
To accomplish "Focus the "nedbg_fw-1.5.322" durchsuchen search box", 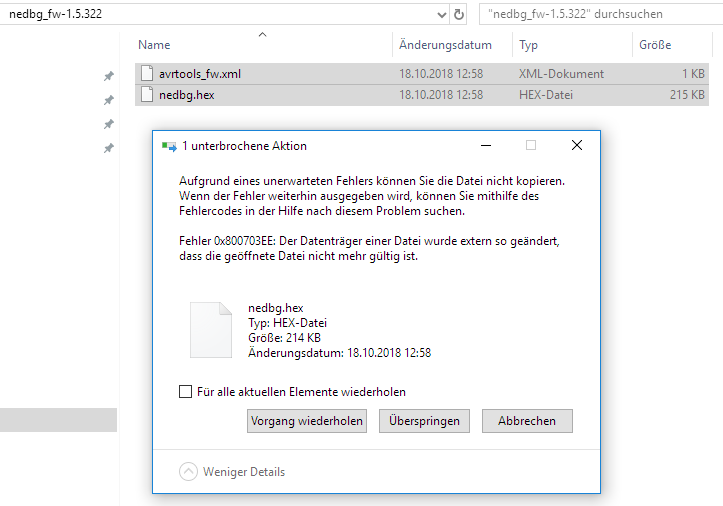I will 601,14.
